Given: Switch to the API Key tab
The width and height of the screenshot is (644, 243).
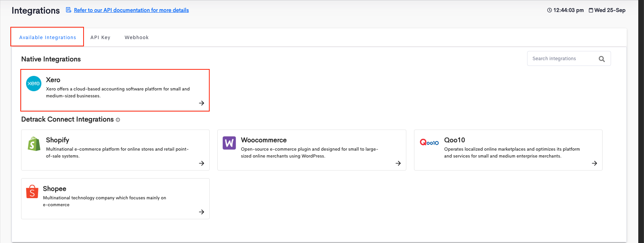Looking at the screenshot, I should 100,38.
